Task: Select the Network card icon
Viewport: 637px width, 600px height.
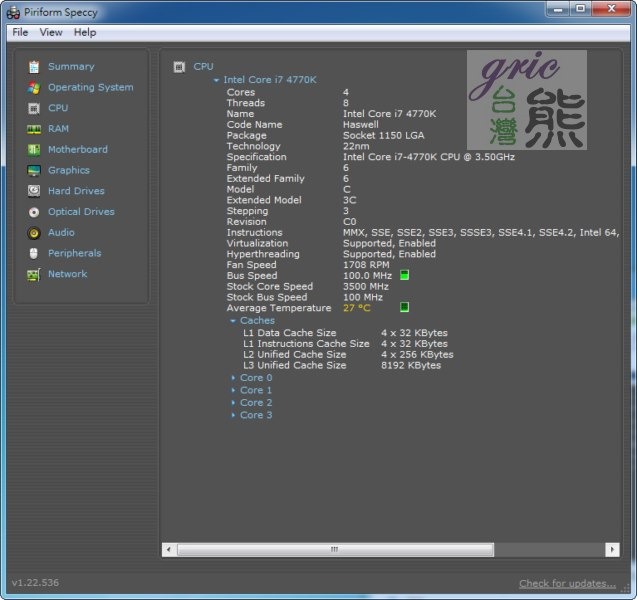Action: 34,275
